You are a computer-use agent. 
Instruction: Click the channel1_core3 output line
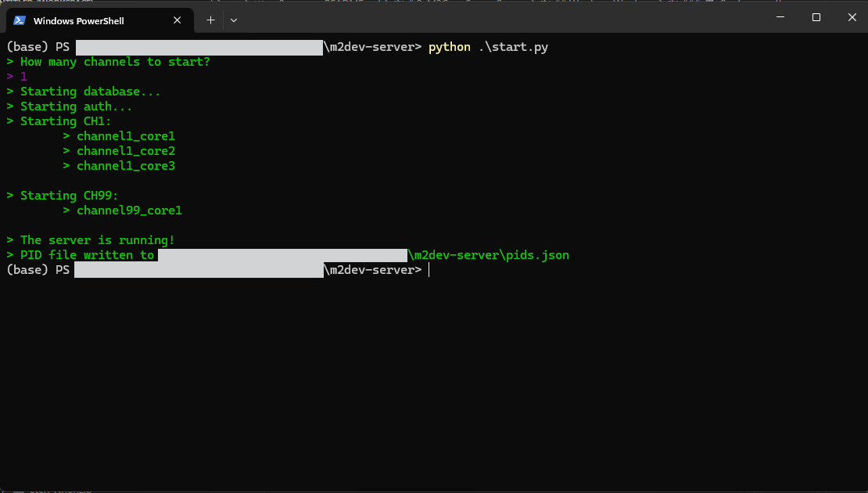[x=125, y=166]
